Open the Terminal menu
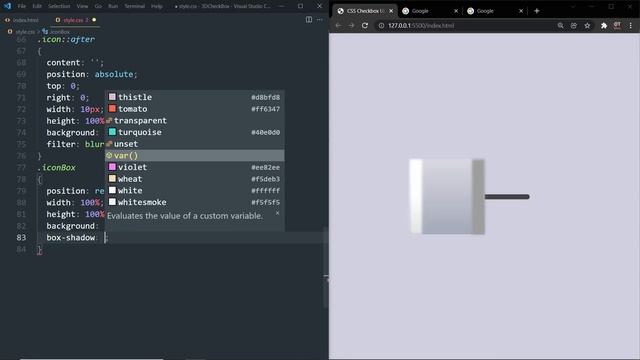The image size is (640, 360). (135, 6)
